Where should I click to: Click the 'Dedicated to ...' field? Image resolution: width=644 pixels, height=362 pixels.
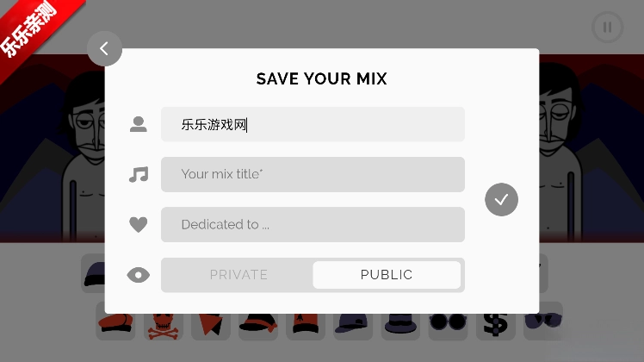click(313, 224)
